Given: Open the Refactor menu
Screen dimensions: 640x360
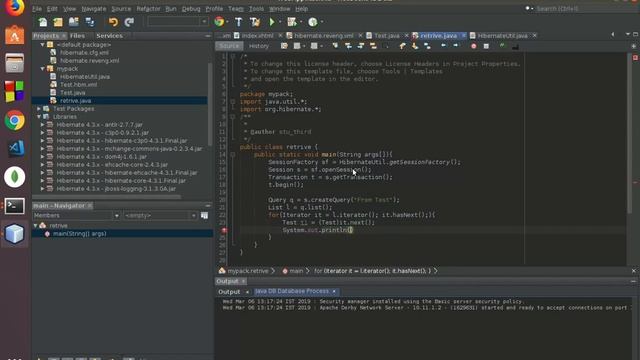Looking at the screenshot, I should pos(148,9).
